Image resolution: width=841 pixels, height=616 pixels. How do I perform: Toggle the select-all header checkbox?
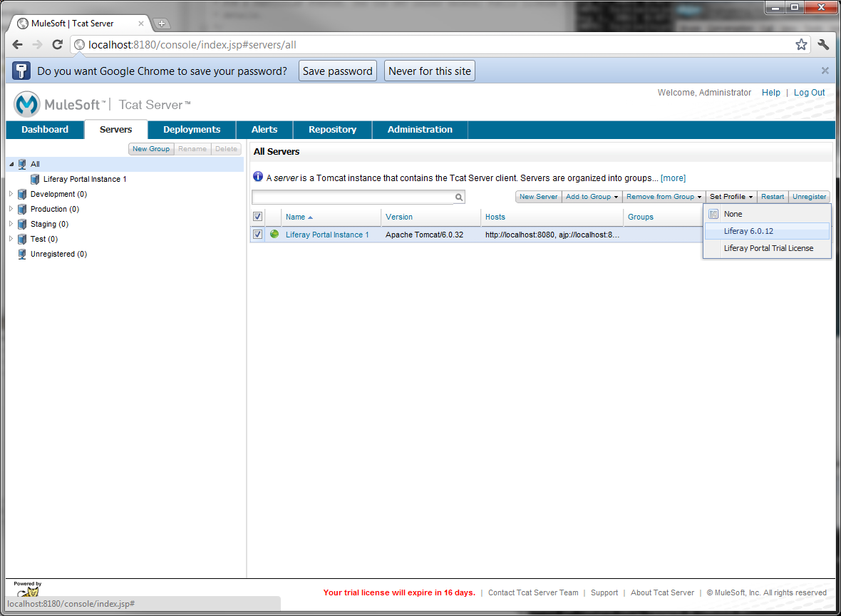pos(257,217)
